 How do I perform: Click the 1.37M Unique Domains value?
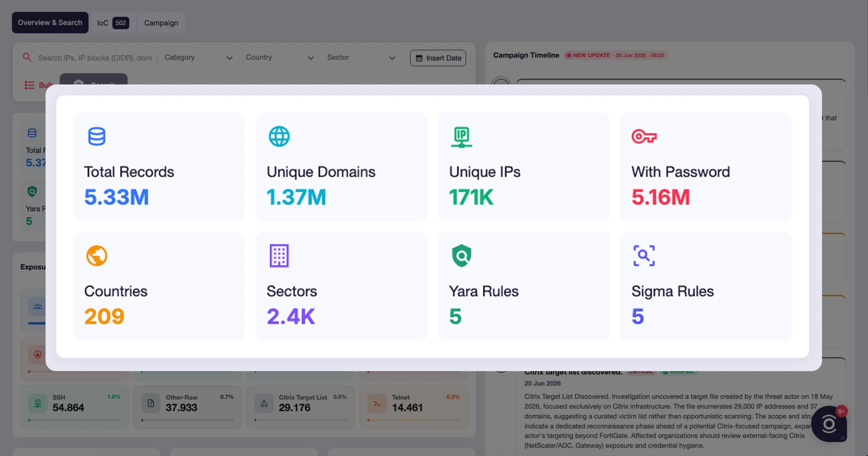[x=296, y=197]
